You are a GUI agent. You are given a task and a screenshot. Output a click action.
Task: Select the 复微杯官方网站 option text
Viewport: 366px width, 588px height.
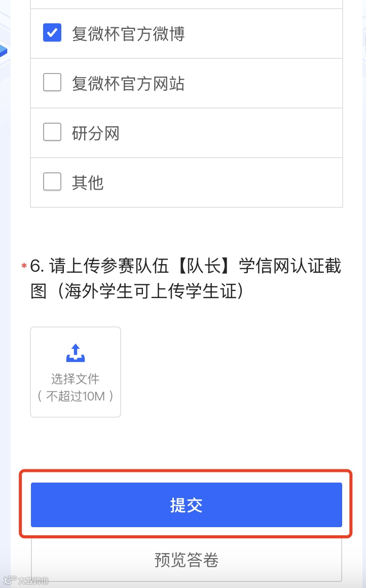pyautogui.click(x=128, y=83)
